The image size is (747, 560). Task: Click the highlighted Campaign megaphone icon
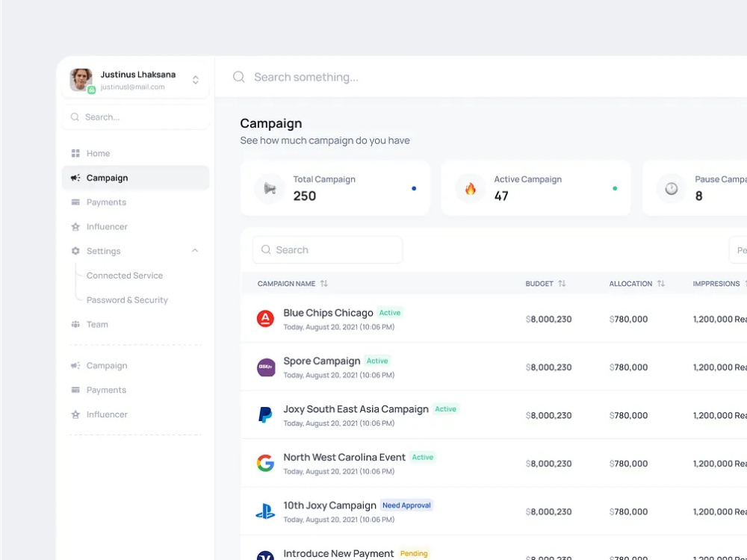click(75, 178)
